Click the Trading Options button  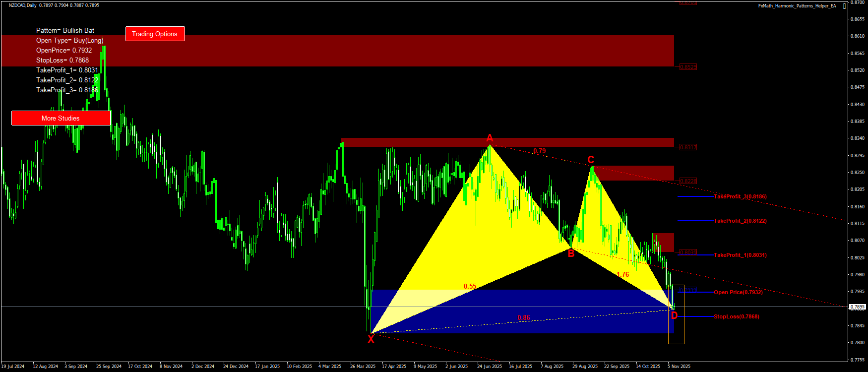[155, 34]
